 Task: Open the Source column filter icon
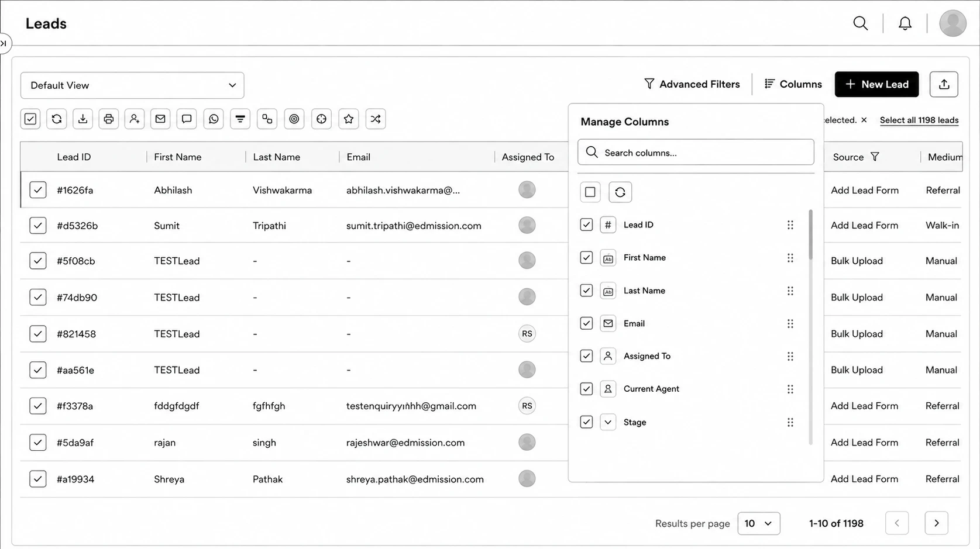(875, 157)
